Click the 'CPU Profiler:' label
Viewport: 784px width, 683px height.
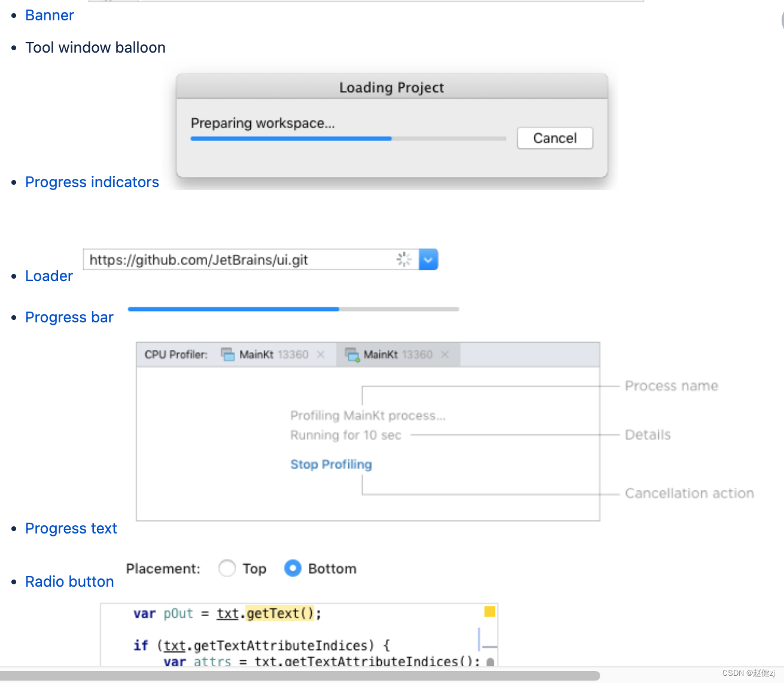click(176, 355)
